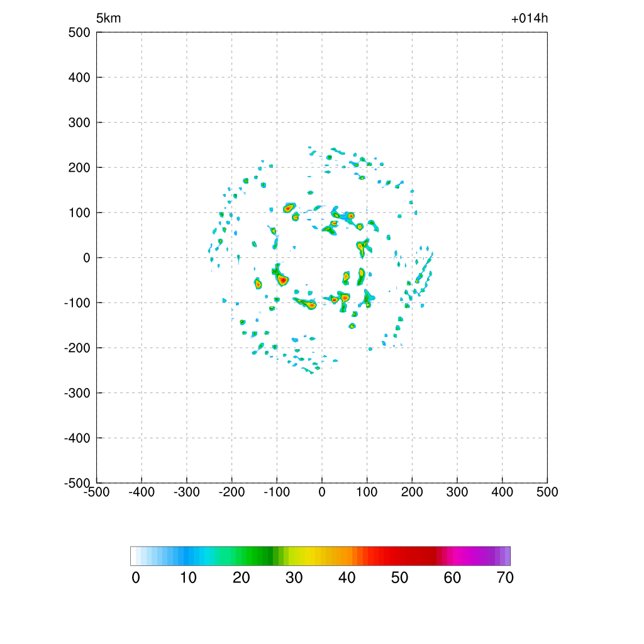Click the x-axis tick label -100
This screenshot has width=644, height=644.
(x=277, y=492)
